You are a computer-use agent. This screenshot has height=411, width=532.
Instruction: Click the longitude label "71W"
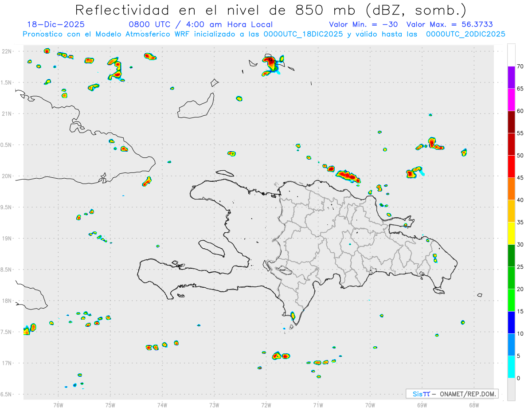pos(318,405)
